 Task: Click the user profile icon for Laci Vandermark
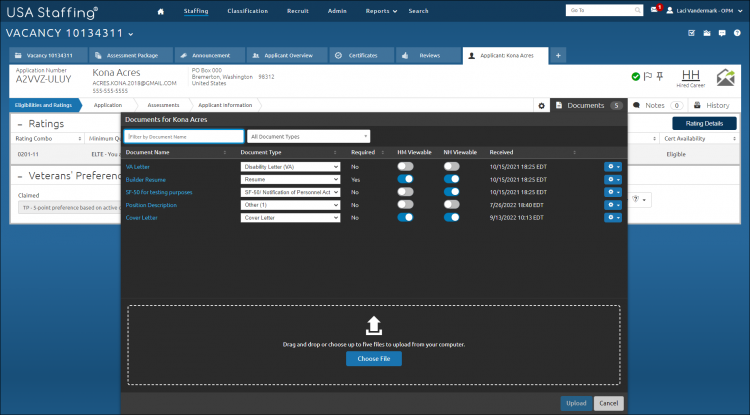670,10
